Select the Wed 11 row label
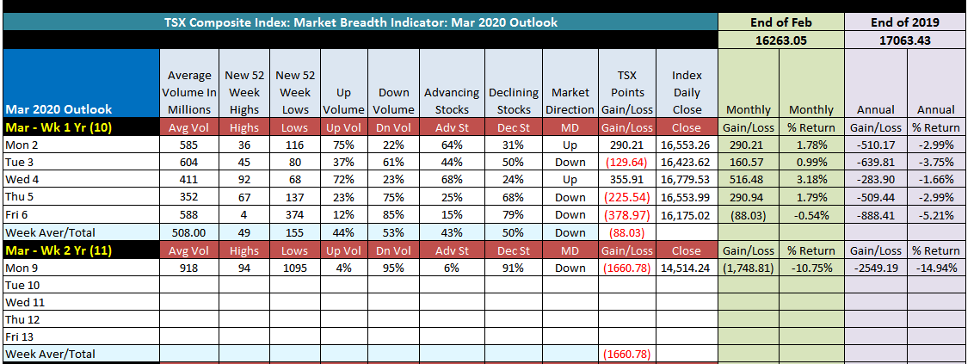Screen dimensions: 980x364 pyautogui.click(x=81, y=302)
